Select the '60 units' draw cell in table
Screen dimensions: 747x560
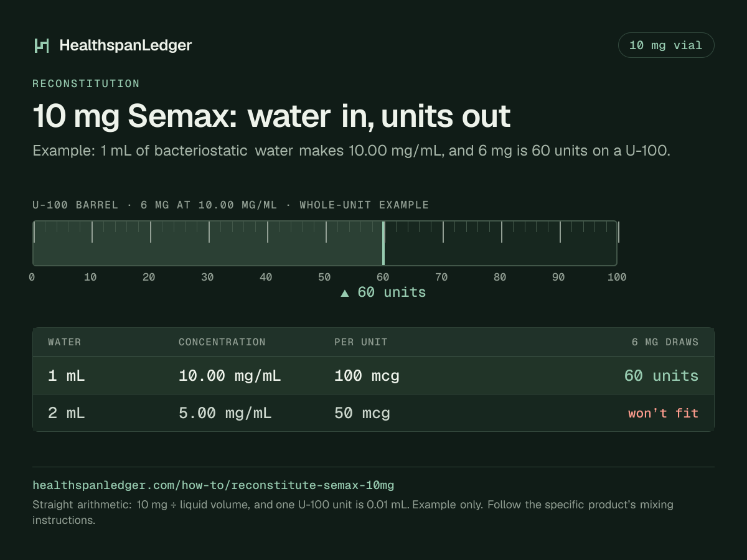tap(661, 376)
